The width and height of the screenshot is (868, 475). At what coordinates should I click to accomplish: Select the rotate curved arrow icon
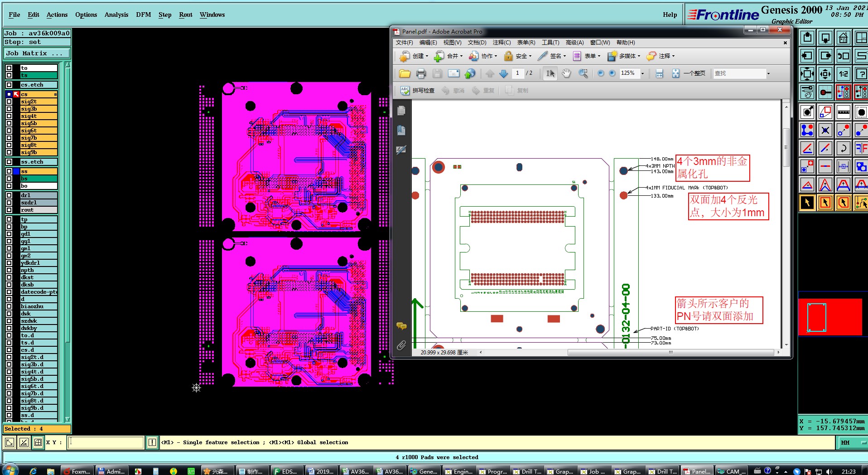click(x=843, y=148)
